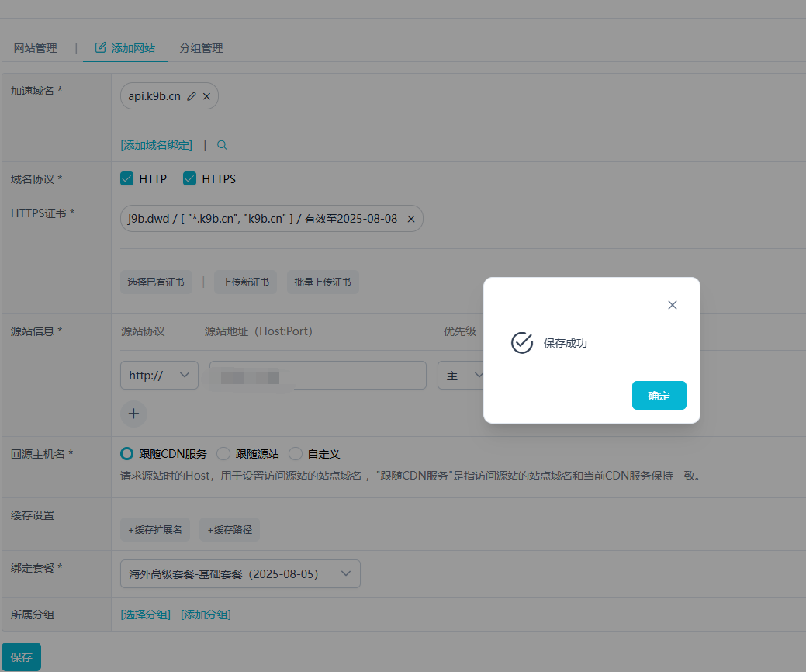This screenshot has height=672, width=806.
Task: Click 选择已有证书 button
Action: click(156, 282)
